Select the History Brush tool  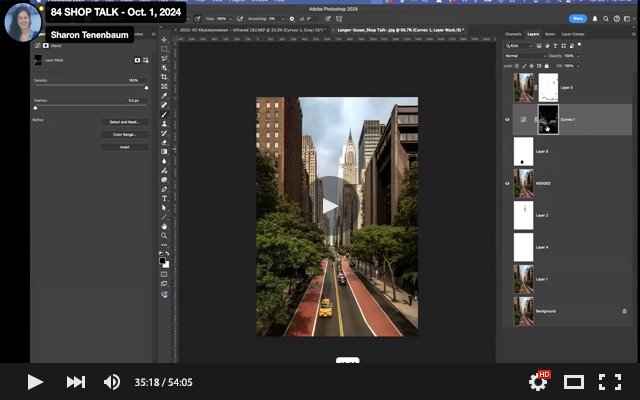tap(164, 133)
